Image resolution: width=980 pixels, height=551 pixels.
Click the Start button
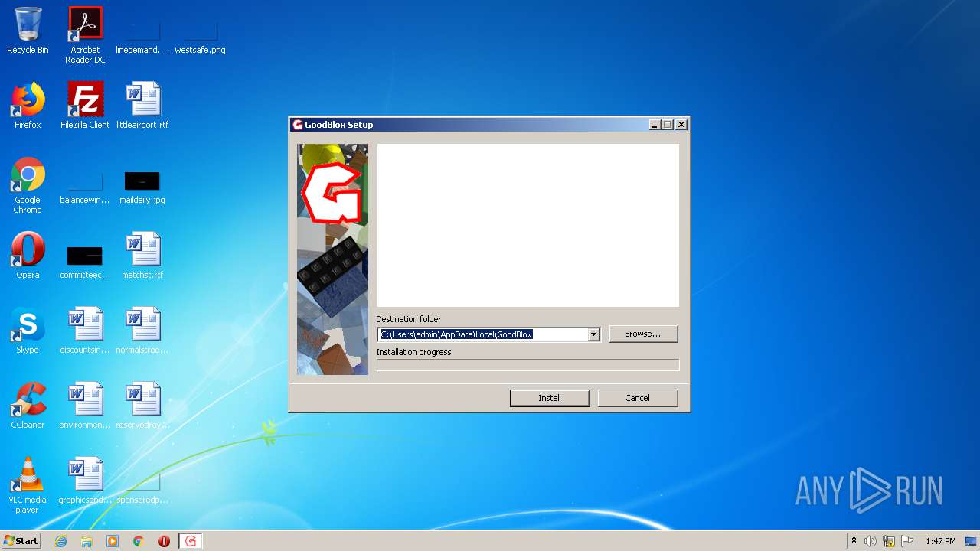[21, 541]
